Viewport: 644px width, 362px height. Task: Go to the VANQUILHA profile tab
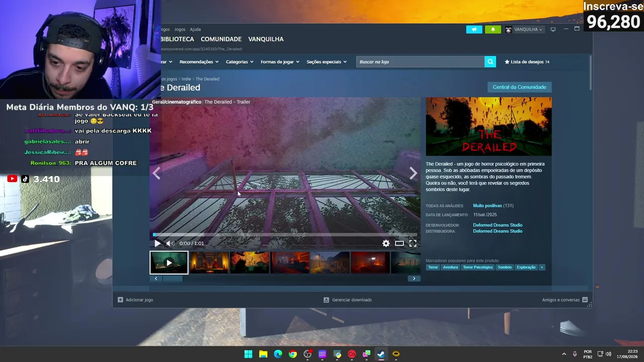(x=266, y=39)
